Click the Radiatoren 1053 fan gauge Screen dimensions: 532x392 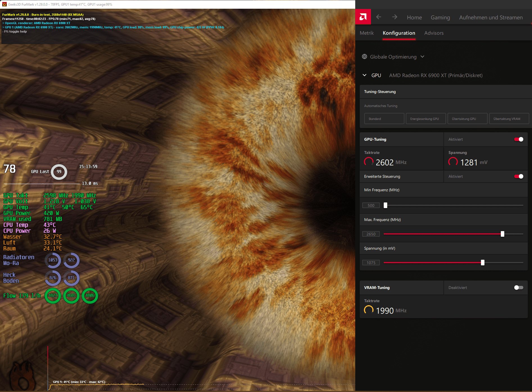(x=53, y=260)
